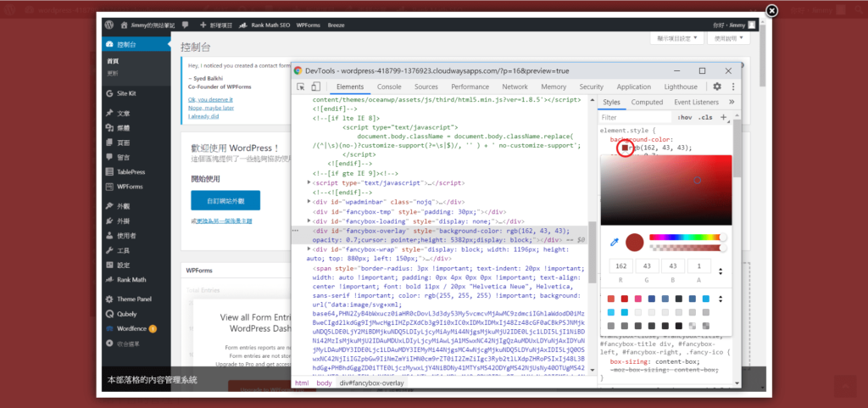
Task: Click the 更換為另一個佈景主題 link
Action: click(224, 221)
